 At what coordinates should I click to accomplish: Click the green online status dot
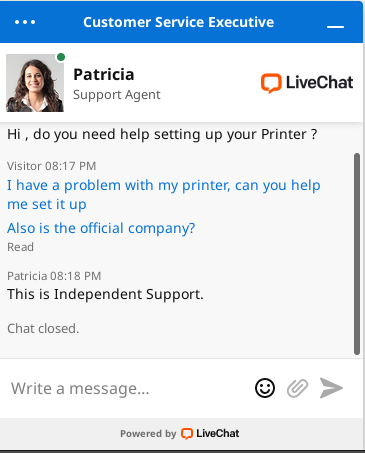click(61, 57)
